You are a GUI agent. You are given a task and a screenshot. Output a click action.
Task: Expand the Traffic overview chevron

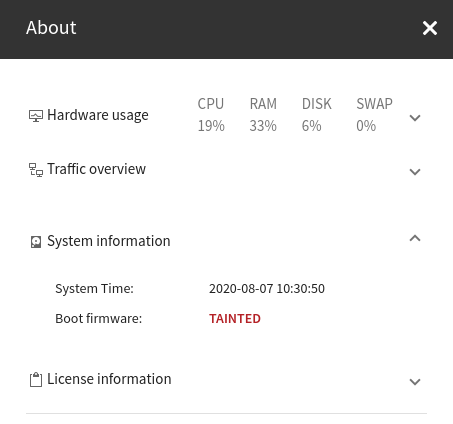tap(415, 172)
